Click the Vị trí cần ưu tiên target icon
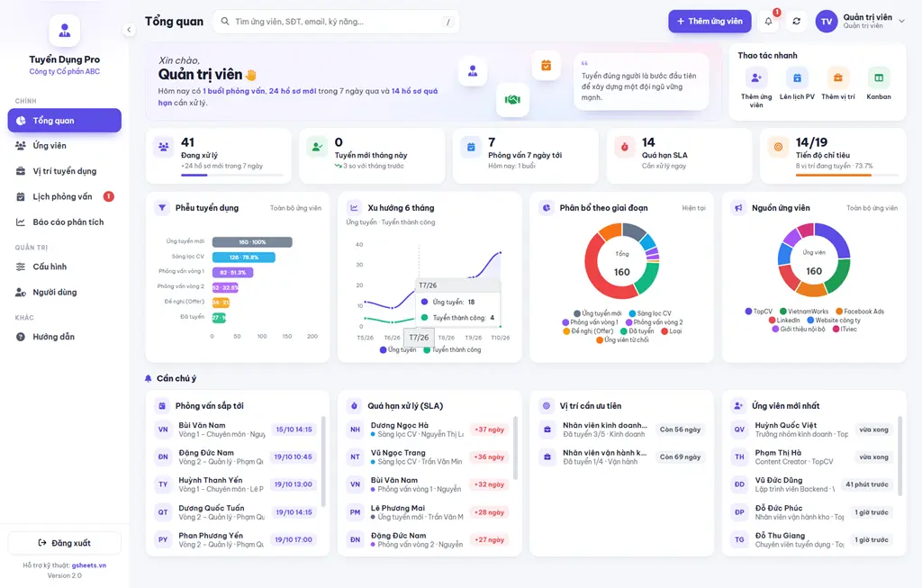Viewport: 922px width, 588px height. [x=547, y=406]
